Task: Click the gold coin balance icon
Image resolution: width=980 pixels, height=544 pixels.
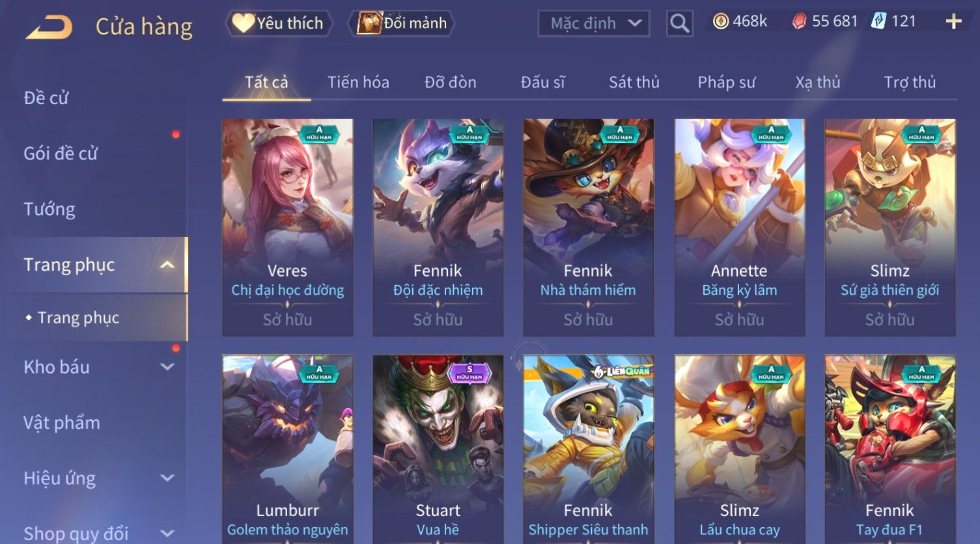Action: point(720,21)
